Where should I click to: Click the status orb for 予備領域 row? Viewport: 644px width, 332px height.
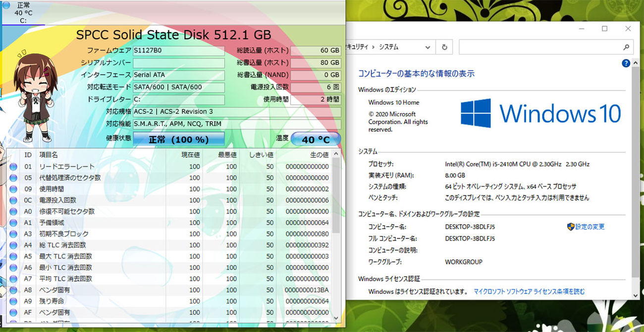tap(13, 223)
